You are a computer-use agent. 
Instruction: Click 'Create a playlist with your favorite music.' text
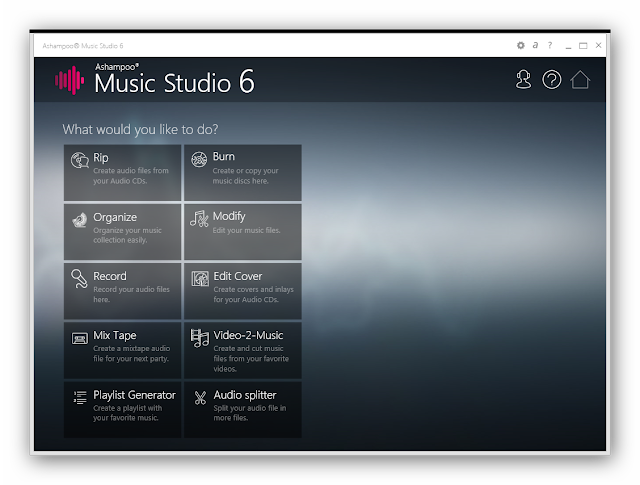click(x=127, y=413)
